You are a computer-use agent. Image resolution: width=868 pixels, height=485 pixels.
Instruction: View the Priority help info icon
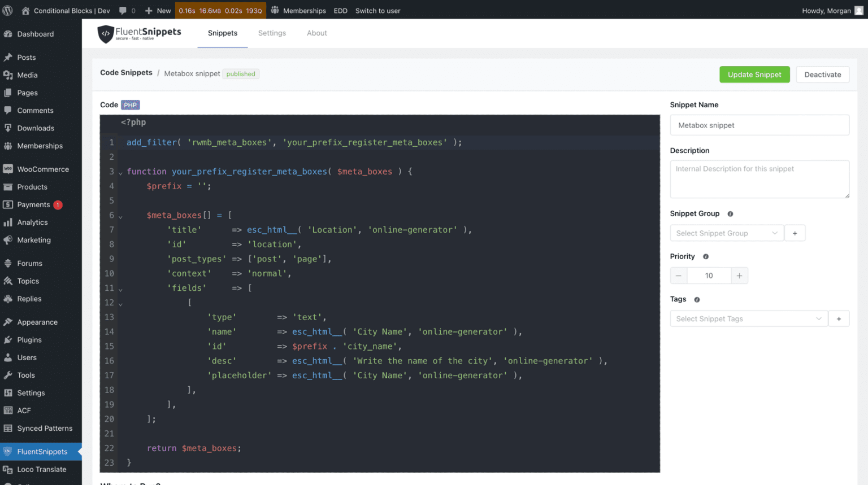705,256
